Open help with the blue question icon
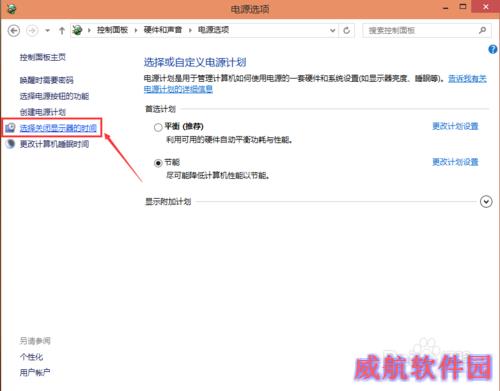This screenshot has width=500, height=391. 492,50
